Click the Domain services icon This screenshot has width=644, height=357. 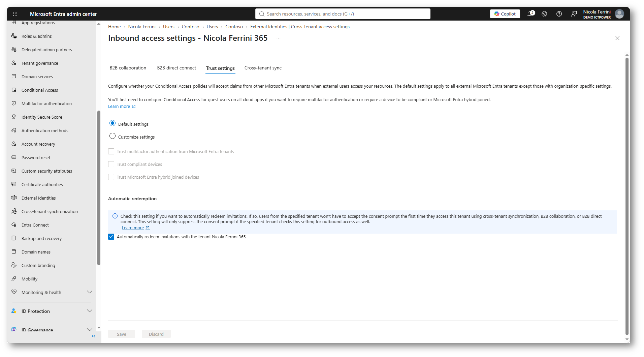click(14, 76)
